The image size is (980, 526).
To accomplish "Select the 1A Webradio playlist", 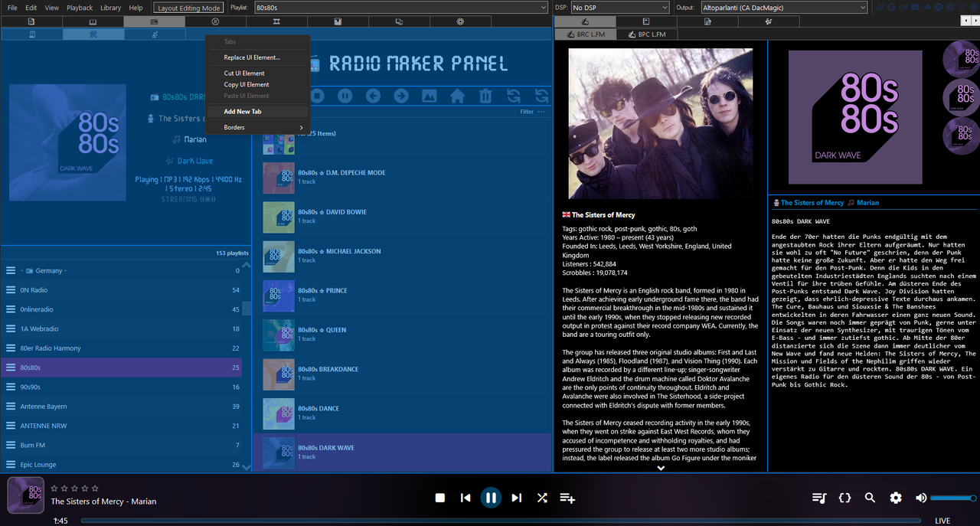I will (122, 329).
